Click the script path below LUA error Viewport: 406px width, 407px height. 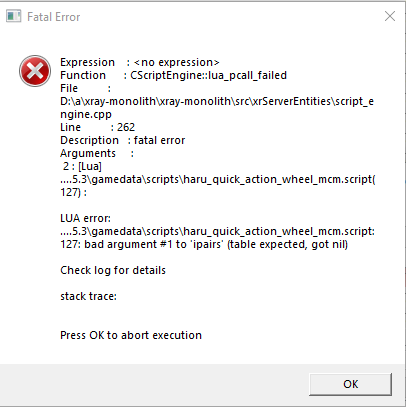coord(218,231)
